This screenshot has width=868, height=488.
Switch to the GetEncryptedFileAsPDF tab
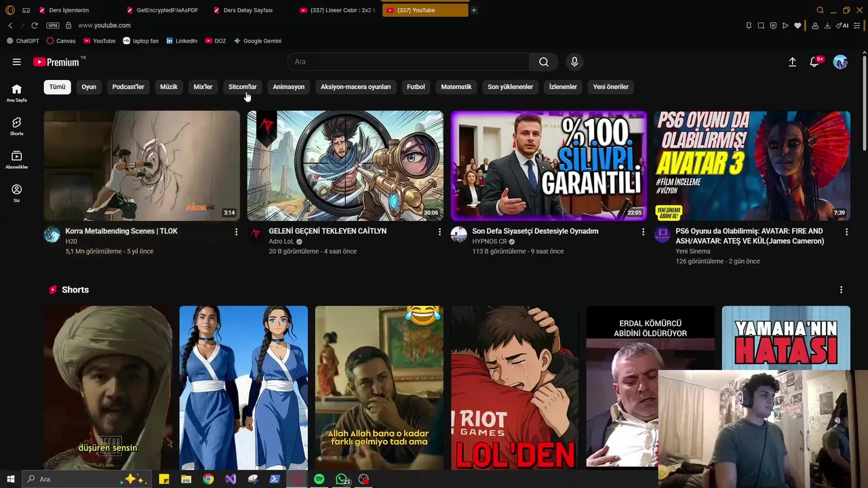coord(165,10)
